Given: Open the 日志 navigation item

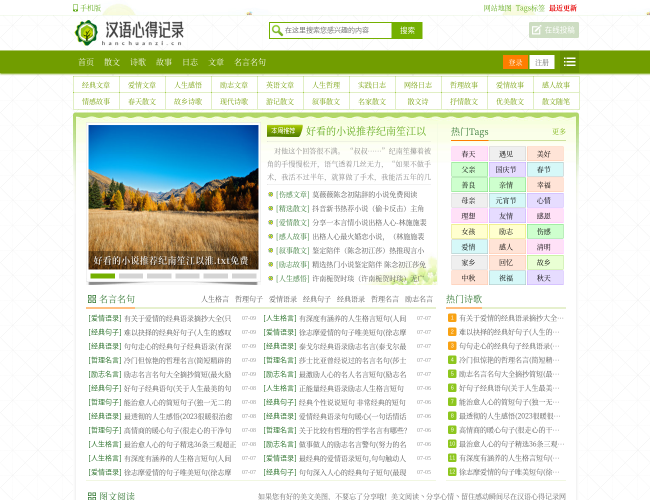Looking at the screenshot, I should coord(190,62).
